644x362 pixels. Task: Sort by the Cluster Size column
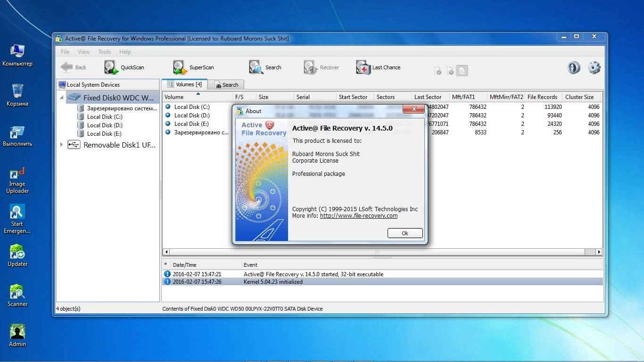582,97
